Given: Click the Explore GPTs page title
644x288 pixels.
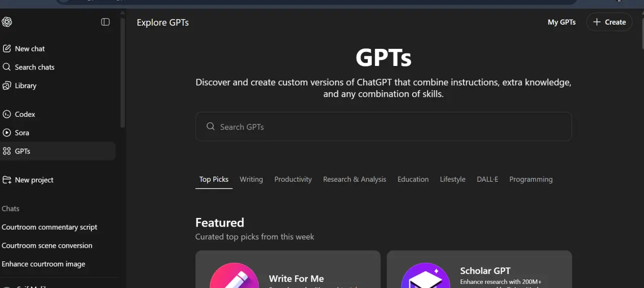Looking at the screenshot, I should [163, 22].
